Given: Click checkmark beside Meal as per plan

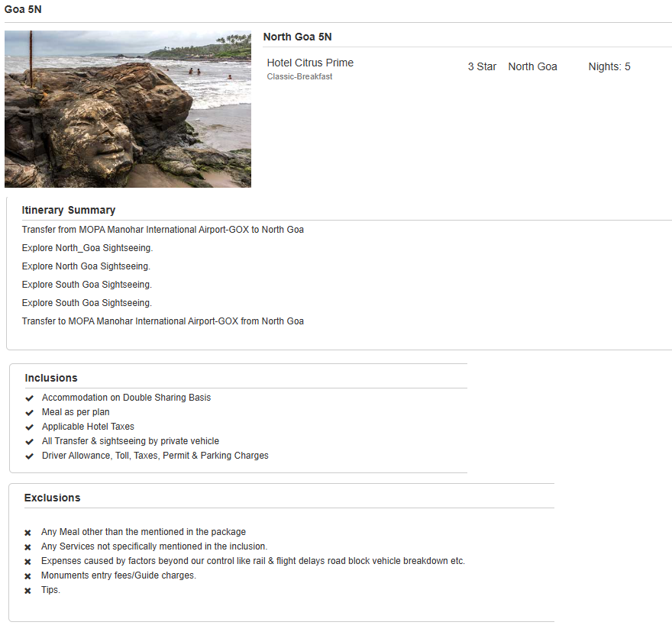Looking at the screenshot, I should click(x=29, y=413).
